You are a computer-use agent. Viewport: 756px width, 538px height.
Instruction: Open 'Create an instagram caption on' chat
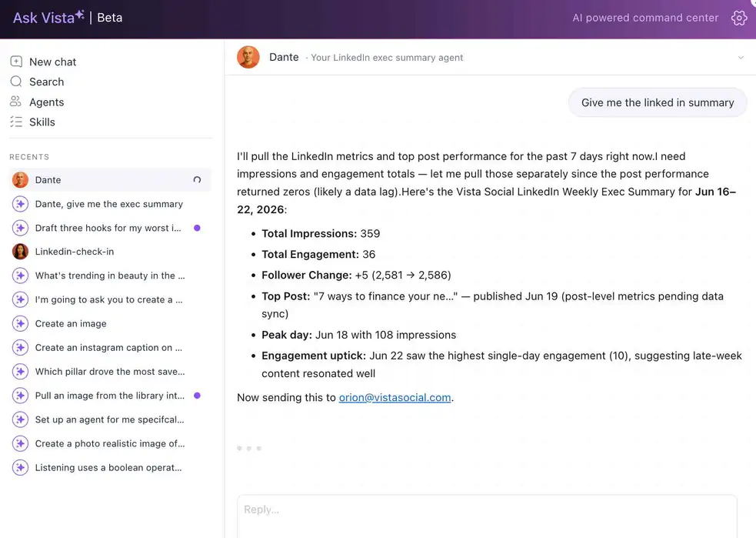pos(111,347)
